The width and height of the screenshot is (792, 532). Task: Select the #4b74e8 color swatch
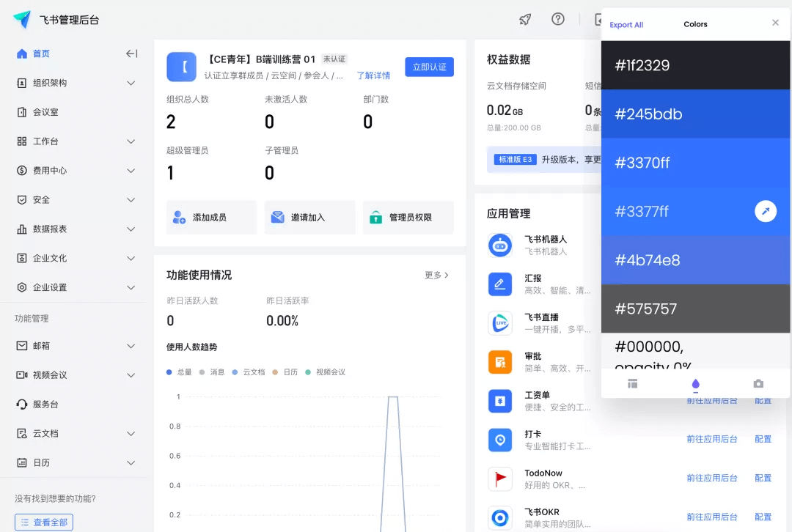pyautogui.click(x=695, y=260)
